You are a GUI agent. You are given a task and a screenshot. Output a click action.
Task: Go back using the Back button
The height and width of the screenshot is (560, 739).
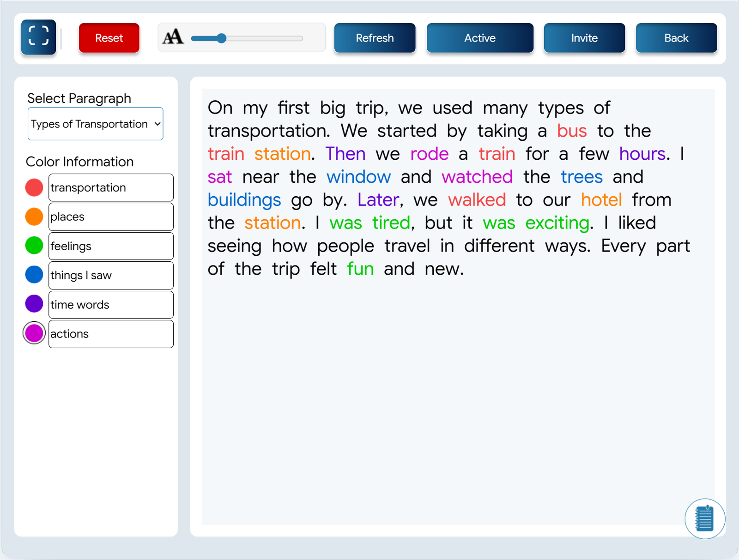[x=676, y=38]
